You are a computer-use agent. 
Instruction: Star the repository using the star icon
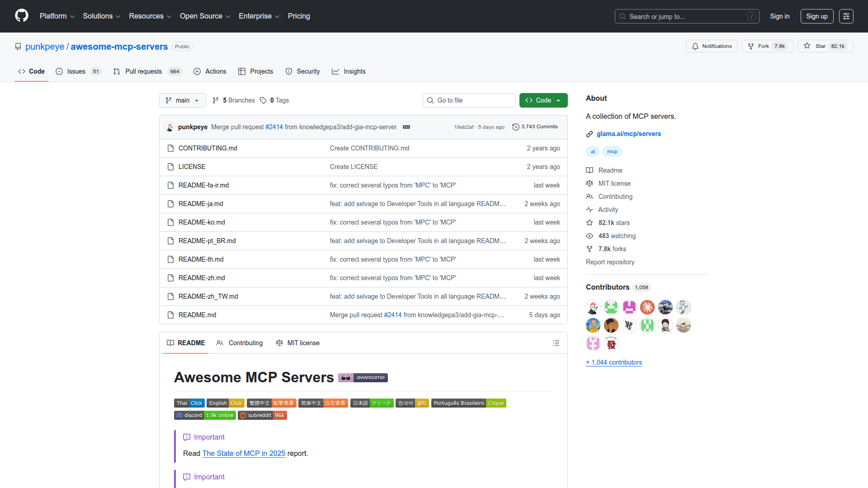click(x=807, y=46)
